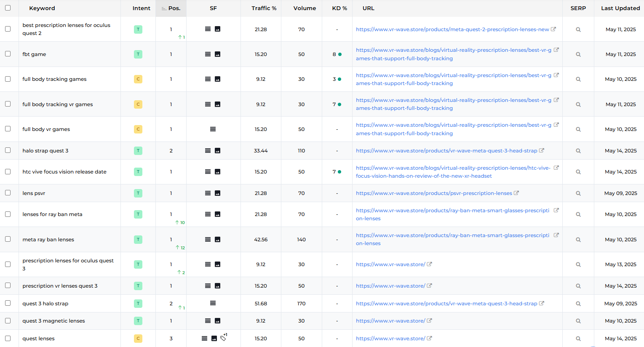Open URL link in 'halo strap quest 3' row
Screen dimensions: 644x347
[446, 151]
